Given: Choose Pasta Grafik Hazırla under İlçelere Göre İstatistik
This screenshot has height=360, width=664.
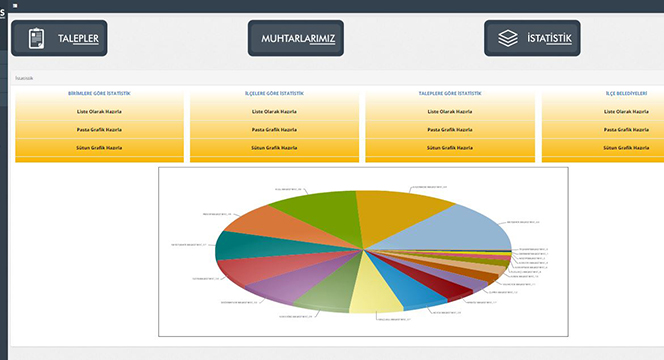Looking at the screenshot, I should coord(274,130).
